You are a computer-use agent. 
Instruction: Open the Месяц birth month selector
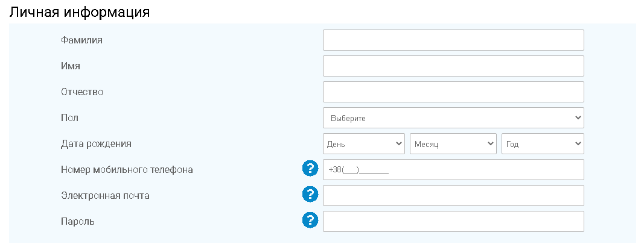coord(453,143)
